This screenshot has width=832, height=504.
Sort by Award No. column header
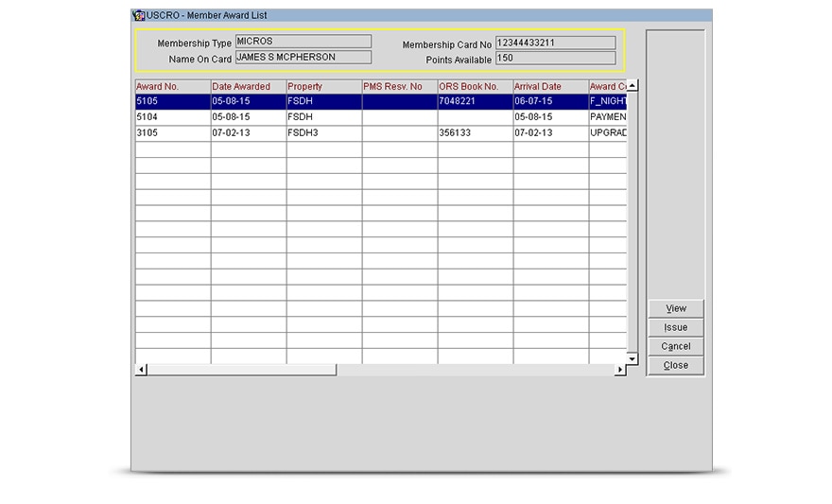coord(173,86)
